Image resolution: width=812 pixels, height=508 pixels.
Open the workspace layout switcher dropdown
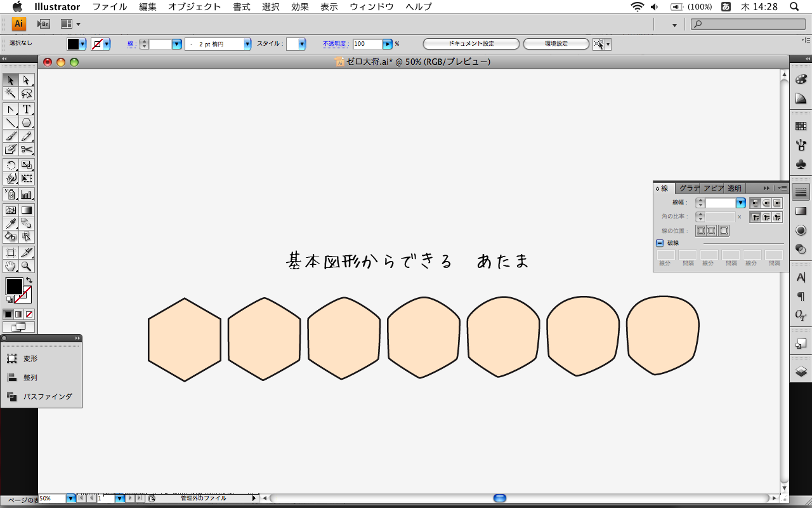[70, 24]
